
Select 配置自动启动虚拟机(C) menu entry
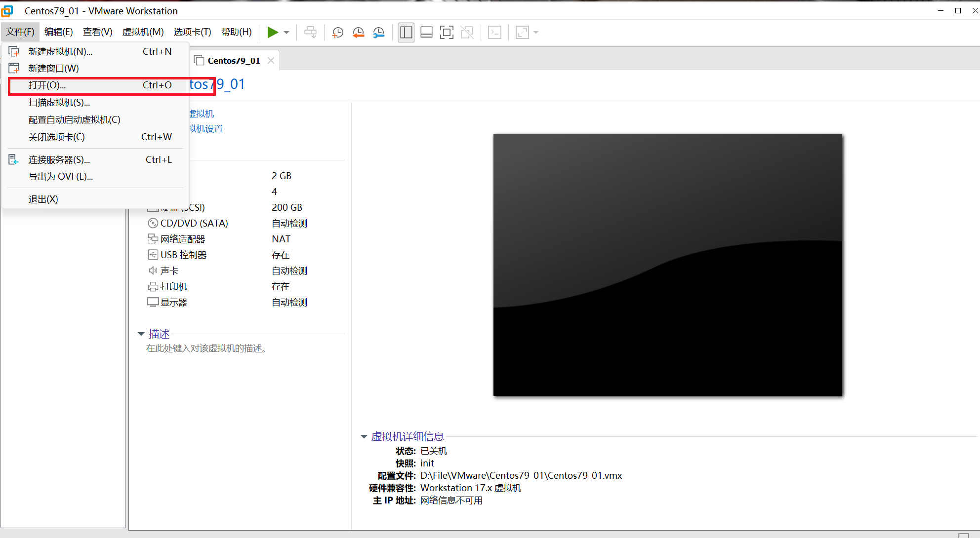[x=95, y=119]
